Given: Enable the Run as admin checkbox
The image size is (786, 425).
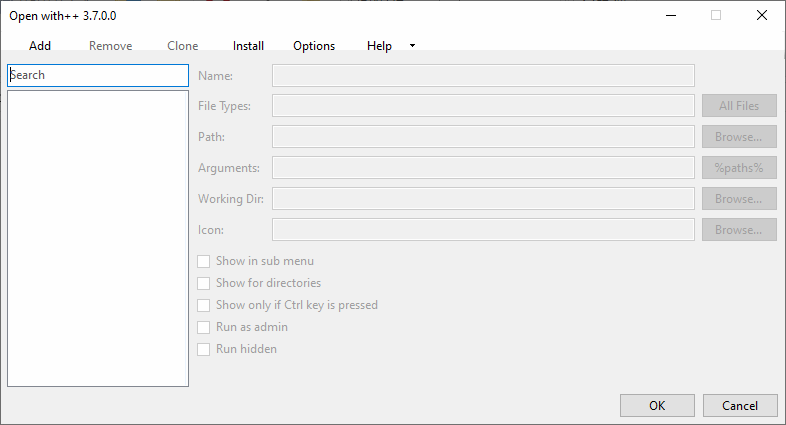Looking at the screenshot, I should tap(204, 327).
